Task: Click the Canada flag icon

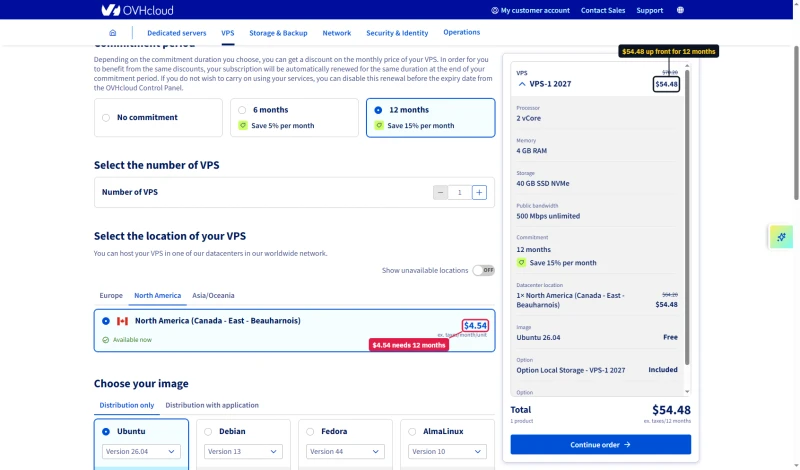Action: (122, 321)
